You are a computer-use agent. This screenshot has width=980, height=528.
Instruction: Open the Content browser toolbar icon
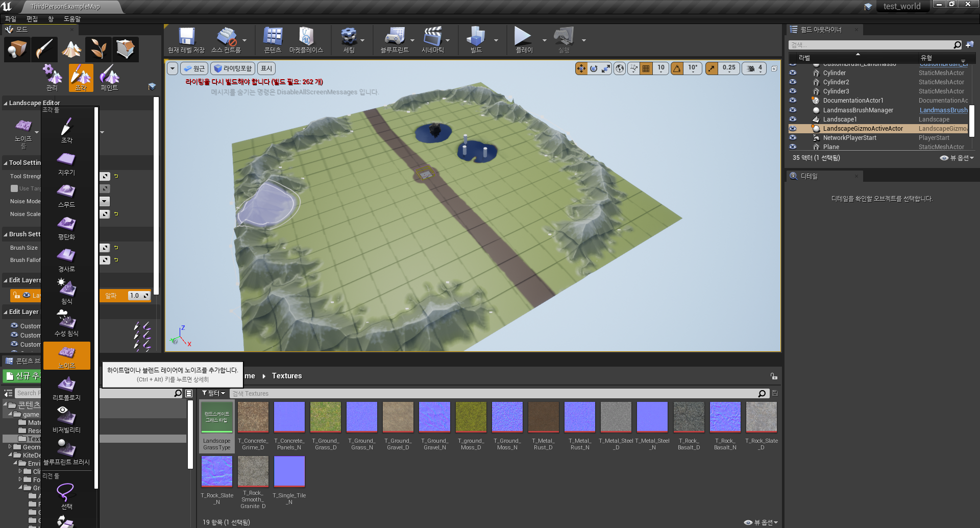pyautogui.click(x=273, y=40)
